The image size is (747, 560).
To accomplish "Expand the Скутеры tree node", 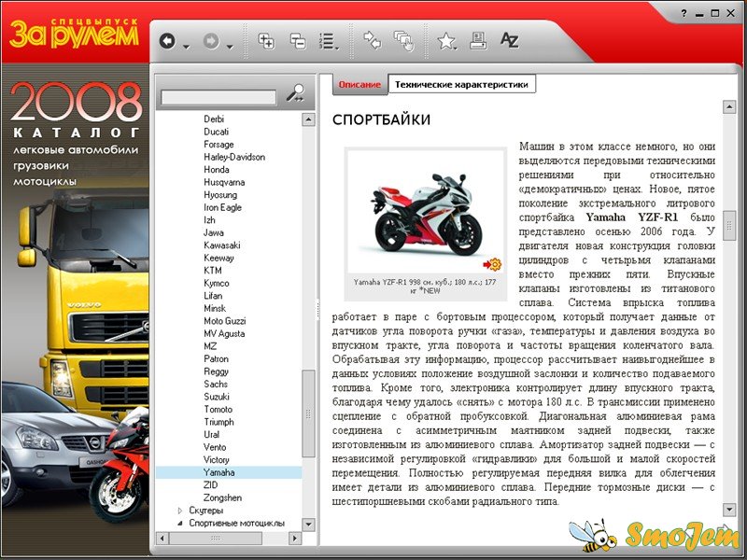I will point(180,511).
